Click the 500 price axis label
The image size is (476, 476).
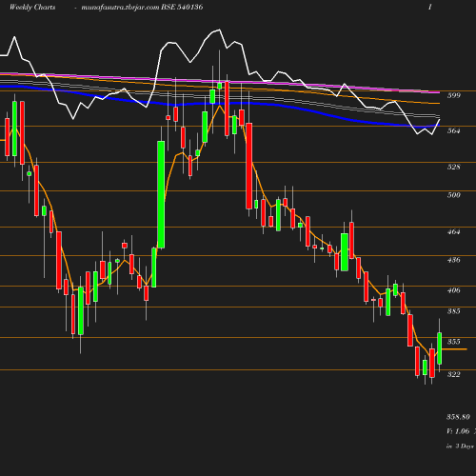pos(453,195)
